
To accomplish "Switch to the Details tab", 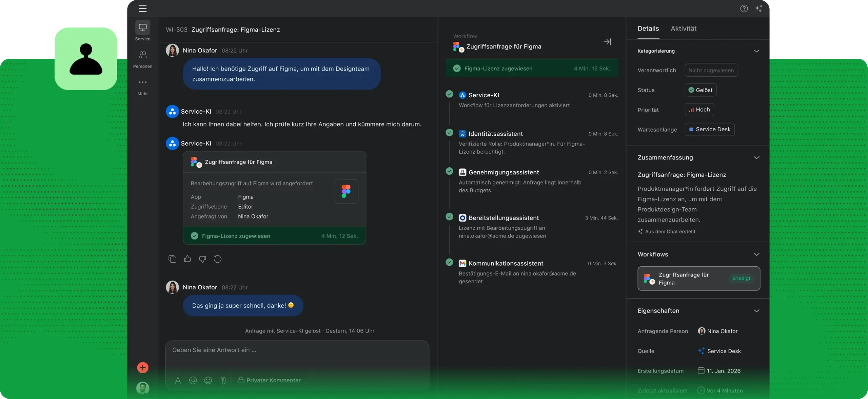I will coord(648,28).
